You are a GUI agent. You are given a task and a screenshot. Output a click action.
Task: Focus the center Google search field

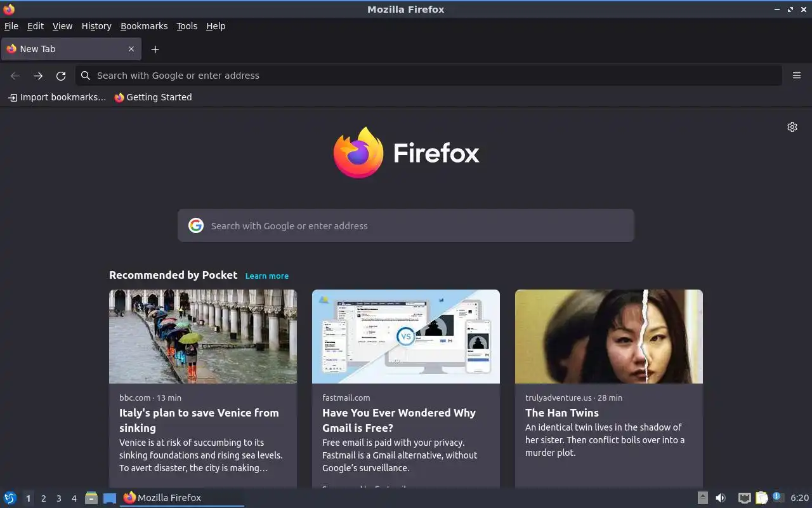tap(406, 225)
